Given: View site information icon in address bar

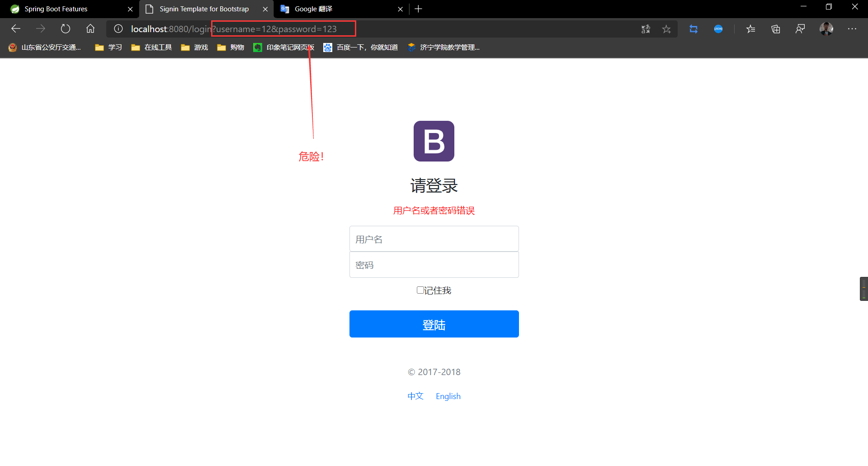Looking at the screenshot, I should pos(118,29).
